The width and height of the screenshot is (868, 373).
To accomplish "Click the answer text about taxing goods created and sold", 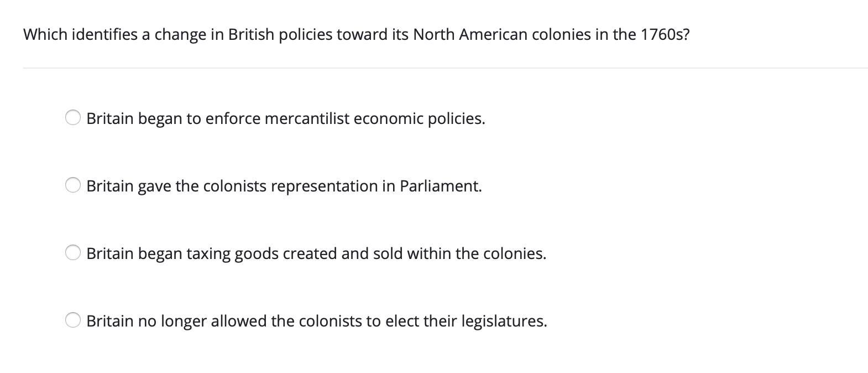I will click(x=316, y=253).
